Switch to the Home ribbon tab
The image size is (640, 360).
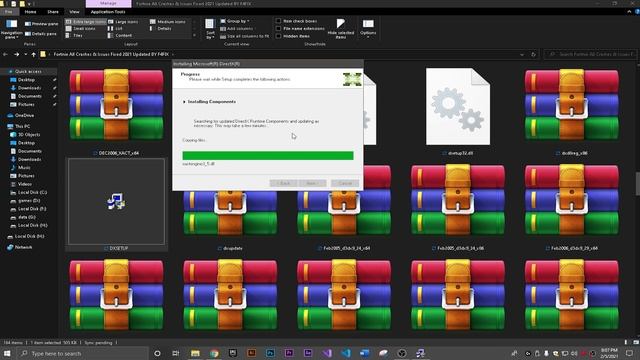click(31, 12)
